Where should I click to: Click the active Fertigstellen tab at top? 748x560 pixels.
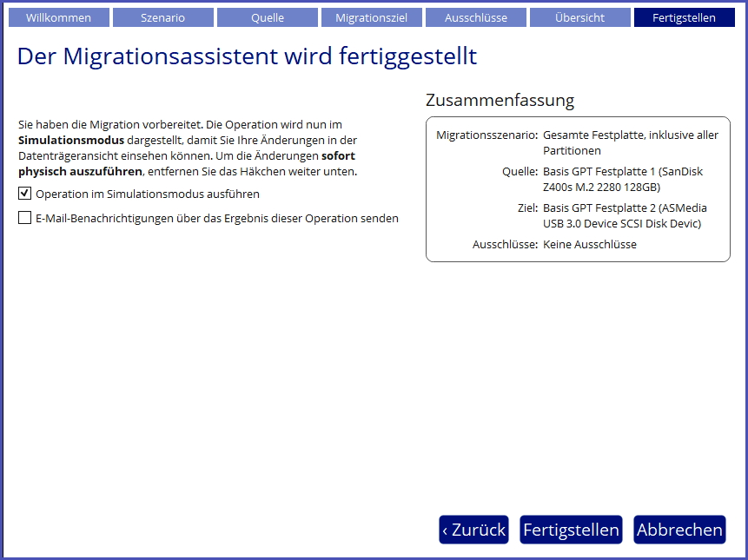(684, 17)
